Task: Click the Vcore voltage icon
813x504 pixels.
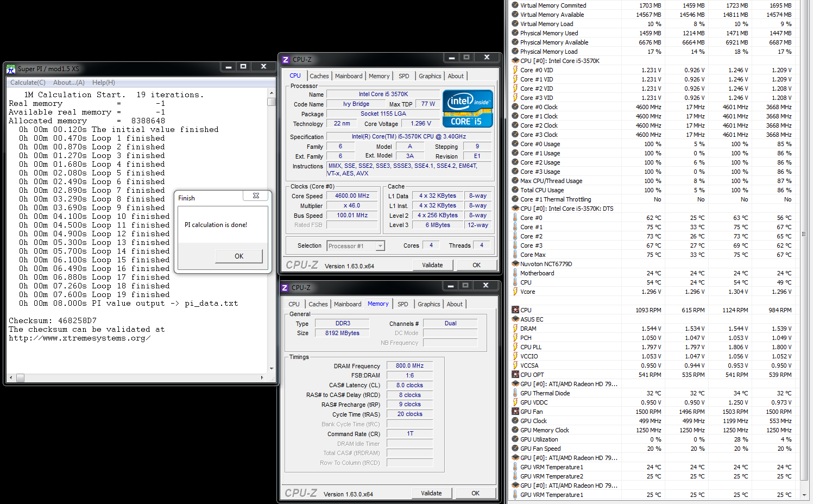Action: 515,292
